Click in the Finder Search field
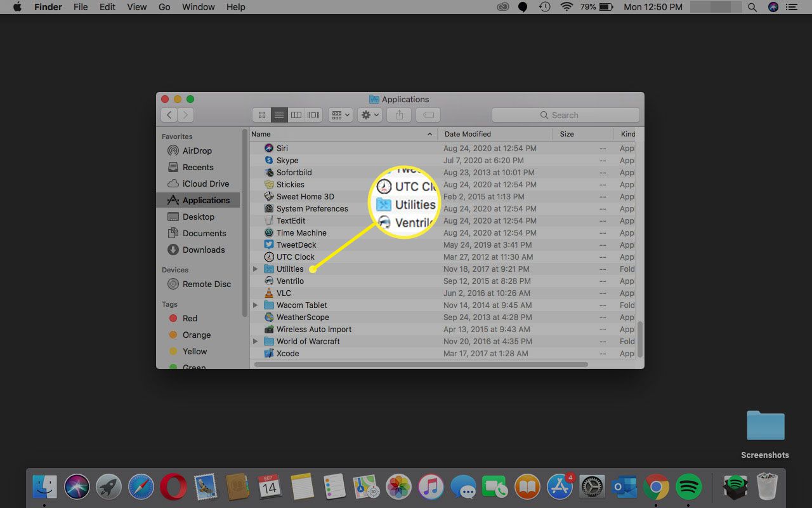 click(565, 115)
